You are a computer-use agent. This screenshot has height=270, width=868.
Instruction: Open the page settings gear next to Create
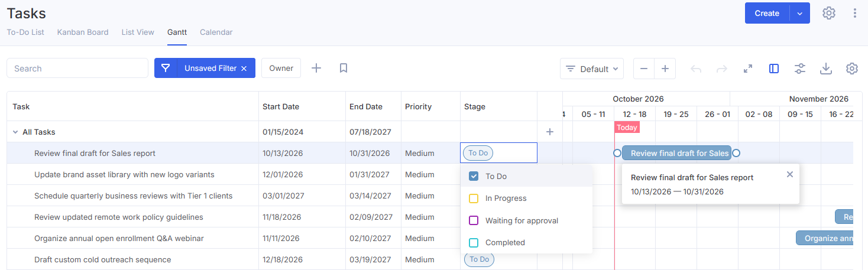pos(829,13)
